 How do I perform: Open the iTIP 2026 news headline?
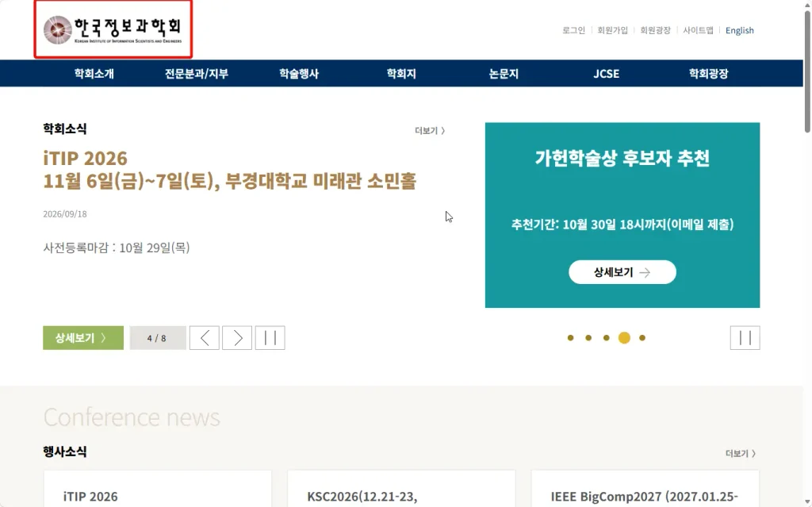[229, 170]
